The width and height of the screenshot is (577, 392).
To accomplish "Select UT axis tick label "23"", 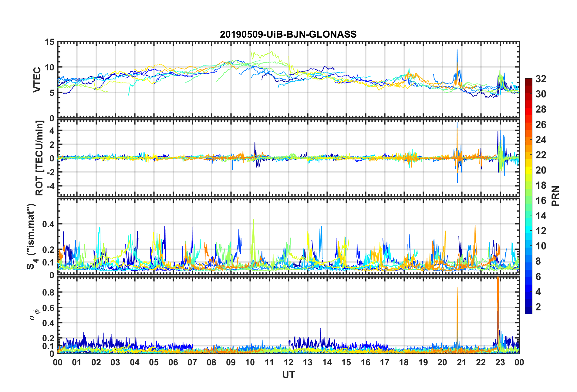I will [x=500, y=362].
